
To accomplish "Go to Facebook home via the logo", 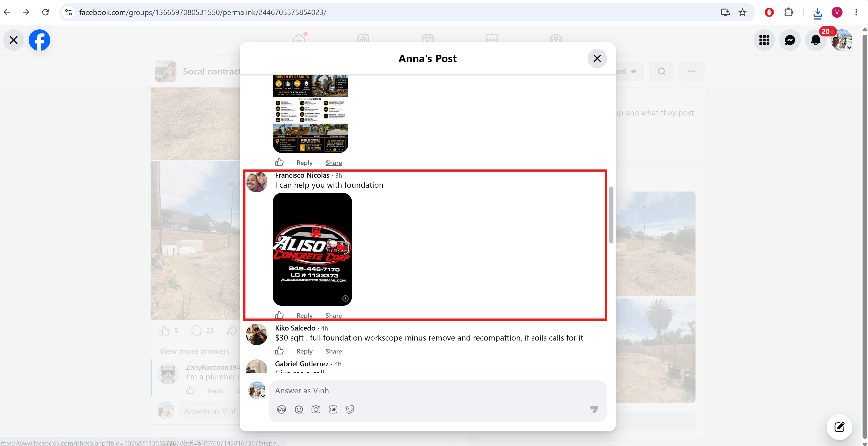I will pos(39,40).
